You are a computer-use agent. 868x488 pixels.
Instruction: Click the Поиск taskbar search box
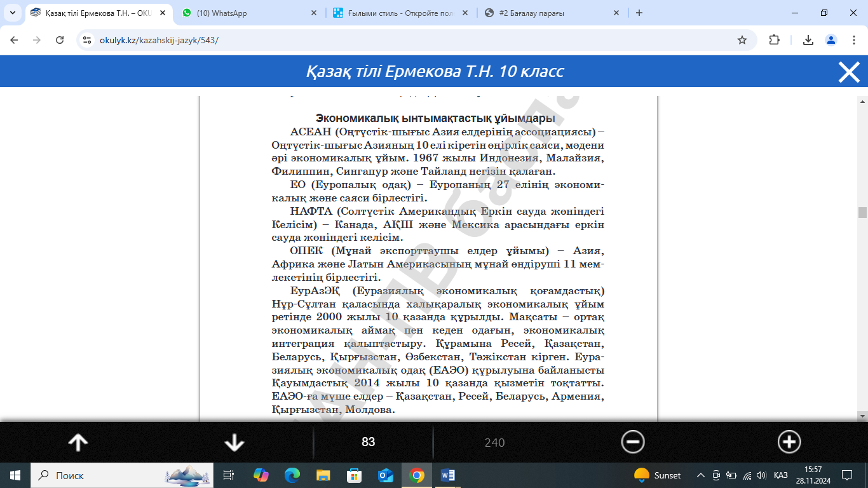pyautogui.click(x=123, y=475)
